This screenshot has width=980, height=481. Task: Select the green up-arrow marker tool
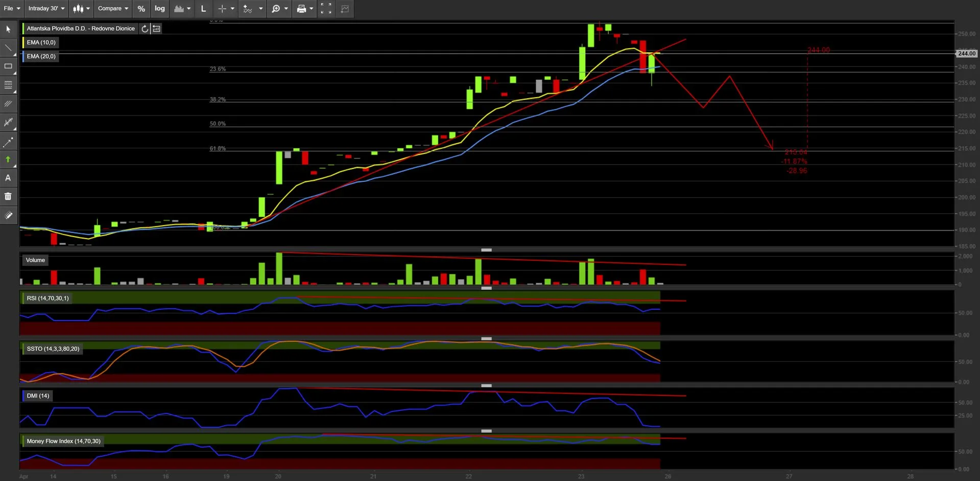pos(8,159)
